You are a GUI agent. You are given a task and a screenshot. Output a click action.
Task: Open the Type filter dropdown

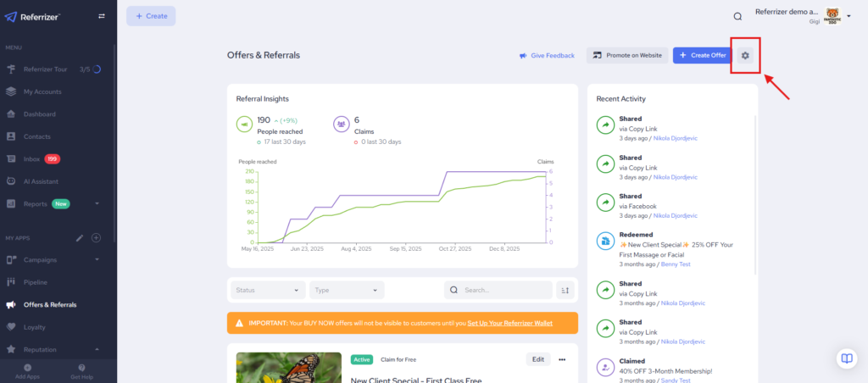(x=346, y=290)
